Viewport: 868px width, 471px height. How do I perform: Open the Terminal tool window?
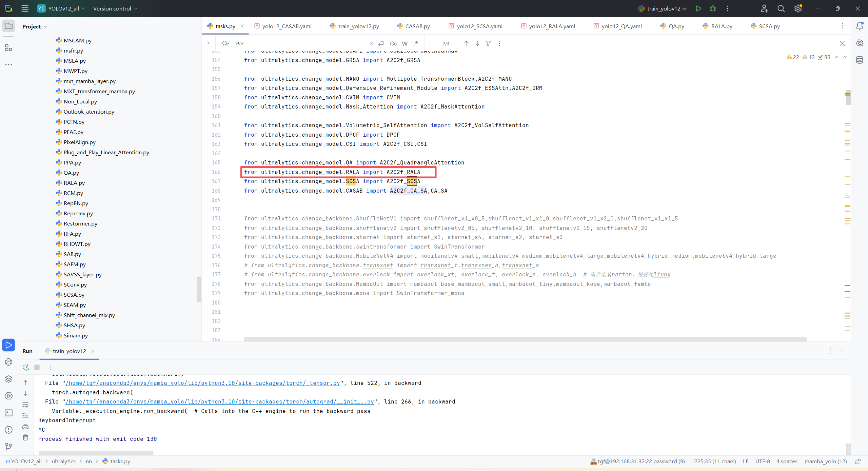tap(8, 413)
